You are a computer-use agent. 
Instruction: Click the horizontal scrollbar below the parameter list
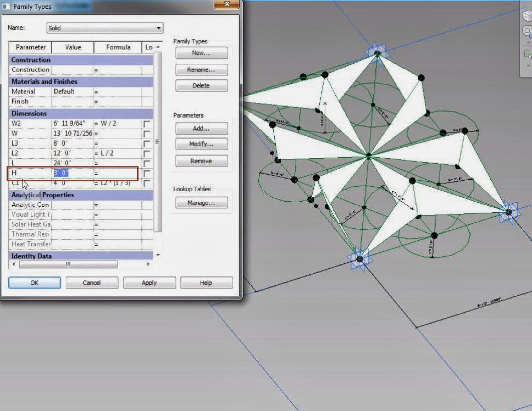(x=68, y=264)
